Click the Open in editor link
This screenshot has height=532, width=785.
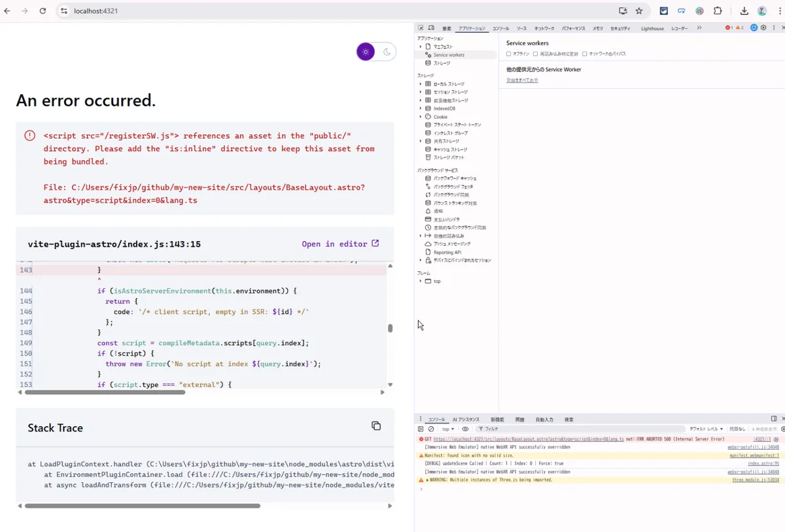340,244
